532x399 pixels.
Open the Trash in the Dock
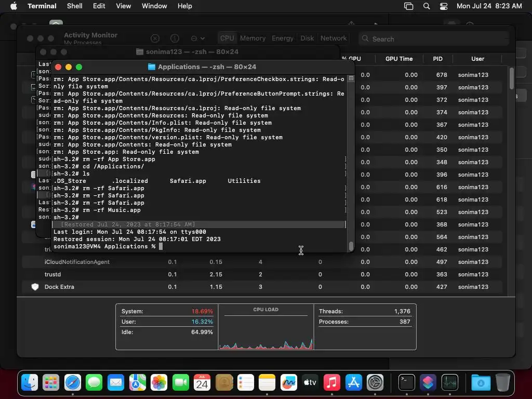click(503, 382)
